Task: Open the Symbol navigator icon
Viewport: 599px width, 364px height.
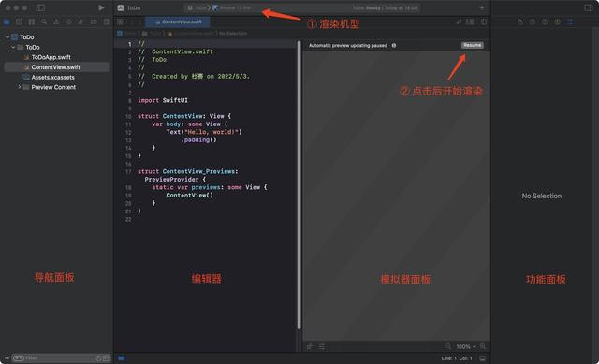Action: (x=32, y=22)
